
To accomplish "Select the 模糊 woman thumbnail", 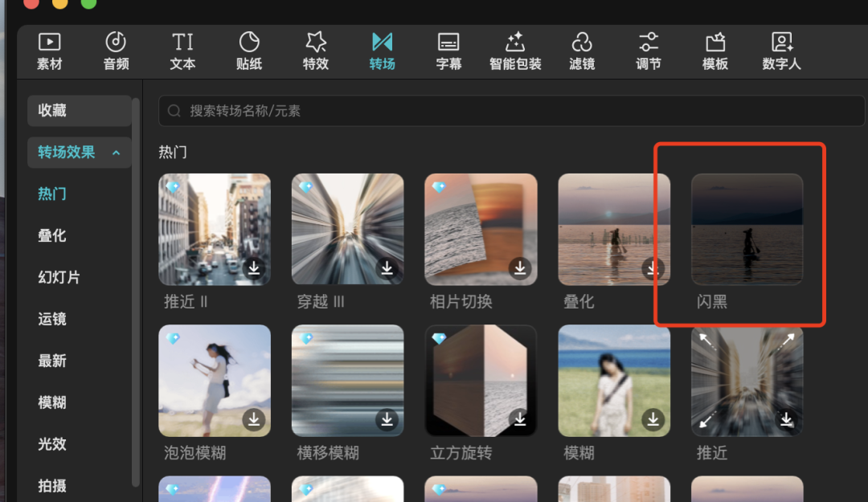I will pyautogui.click(x=614, y=381).
